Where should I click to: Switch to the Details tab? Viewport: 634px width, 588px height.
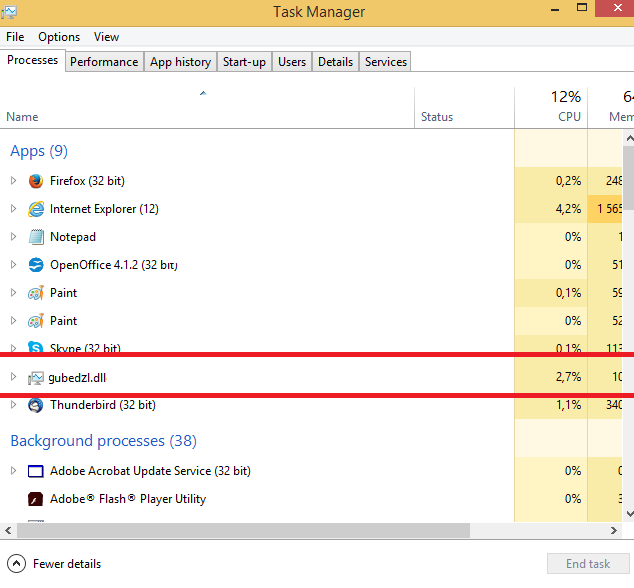(335, 61)
